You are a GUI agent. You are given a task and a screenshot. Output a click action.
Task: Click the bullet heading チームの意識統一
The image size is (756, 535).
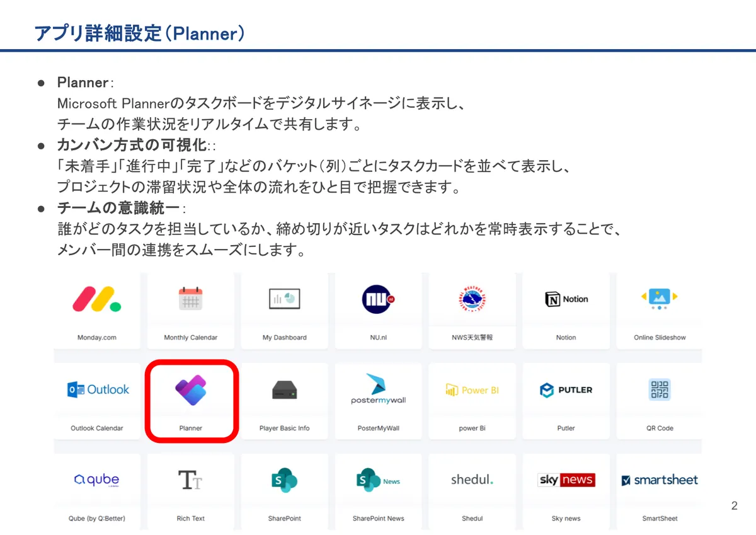tap(120, 208)
